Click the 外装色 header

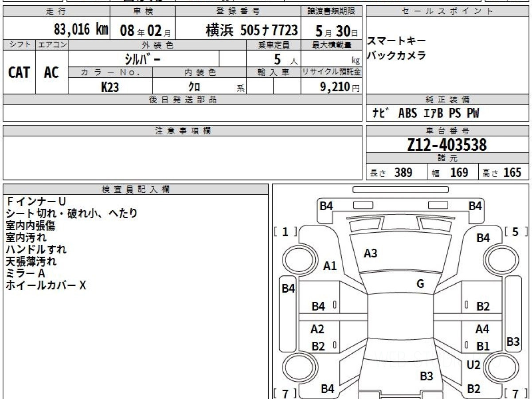(x=157, y=45)
